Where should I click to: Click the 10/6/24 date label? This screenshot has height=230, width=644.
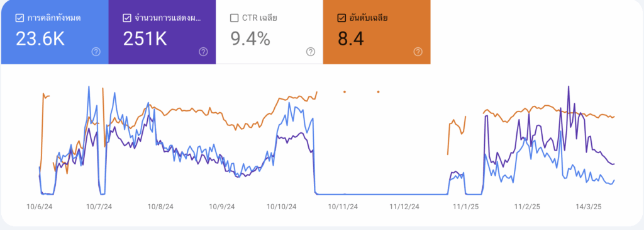40,207
